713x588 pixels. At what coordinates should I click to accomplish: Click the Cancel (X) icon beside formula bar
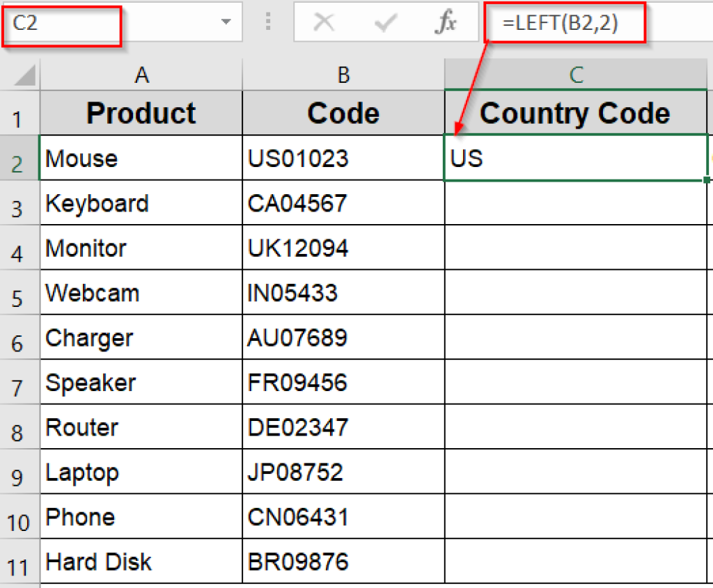324,22
